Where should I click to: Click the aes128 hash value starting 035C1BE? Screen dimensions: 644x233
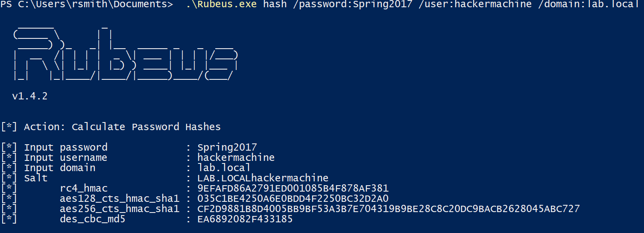(293, 199)
